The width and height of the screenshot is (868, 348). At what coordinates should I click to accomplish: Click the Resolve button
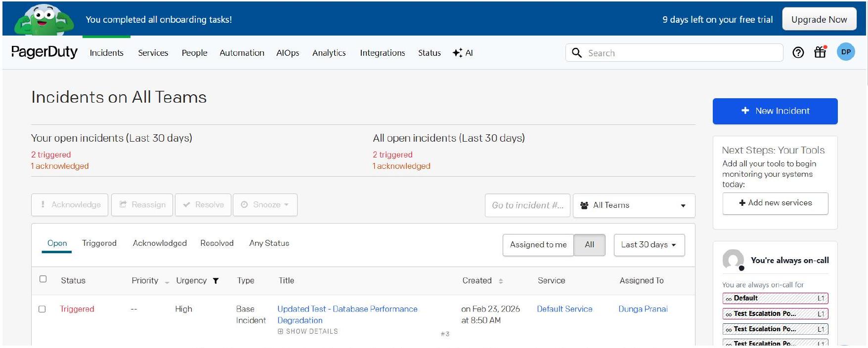pyautogui.click(x=203, y=205)
